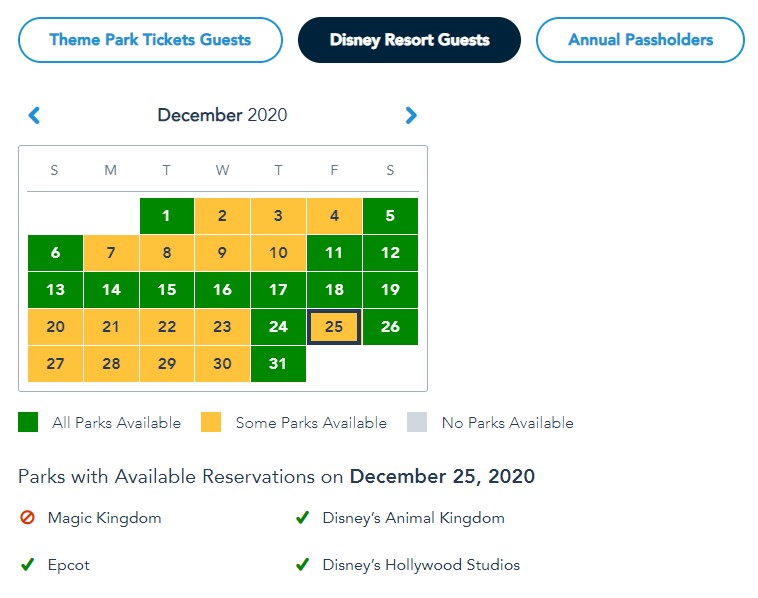The height and width of the screenshot is (598, 758).
Task: Click Disney's Hollywood Studios checkmark icon
Action: click(x=302, y=565)
